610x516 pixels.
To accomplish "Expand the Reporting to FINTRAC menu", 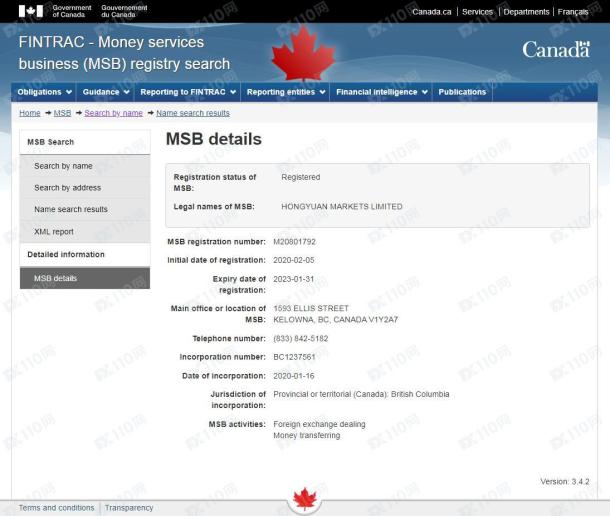I will 188,92.
